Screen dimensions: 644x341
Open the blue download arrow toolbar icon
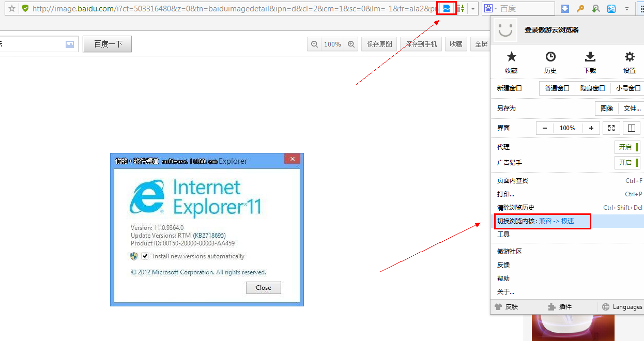pyautogui.click(x=565, y=9)
